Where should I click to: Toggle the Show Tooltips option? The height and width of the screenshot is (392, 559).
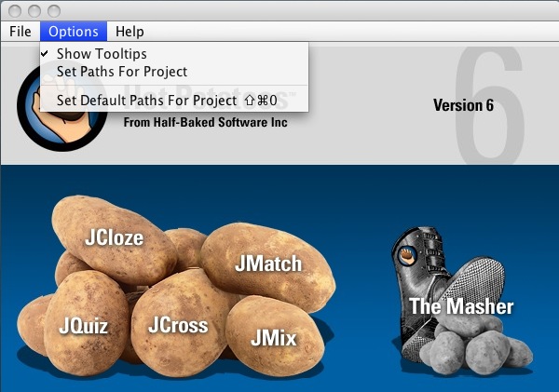[174, 54]
